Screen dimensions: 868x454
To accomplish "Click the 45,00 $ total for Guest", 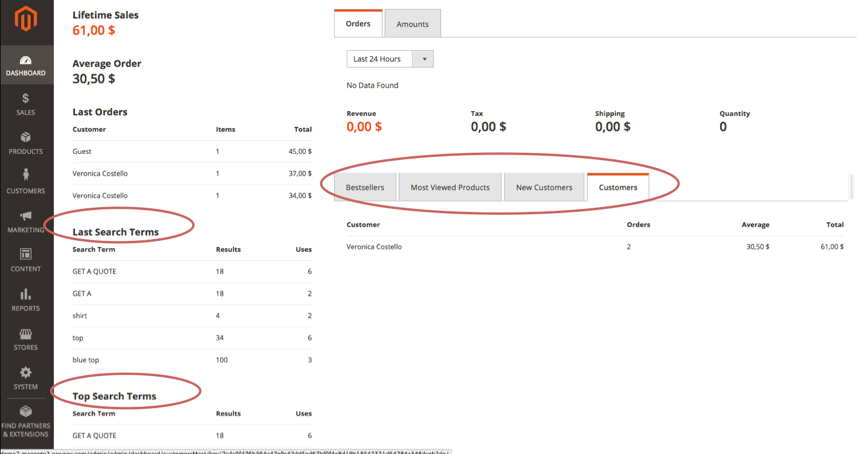I will (300, 152).
